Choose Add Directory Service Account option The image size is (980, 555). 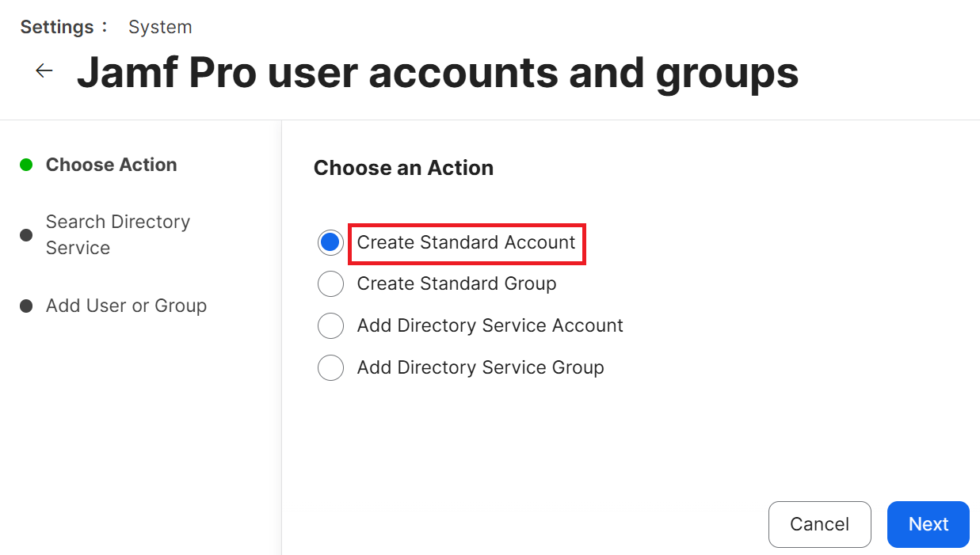tap(330, 325)
